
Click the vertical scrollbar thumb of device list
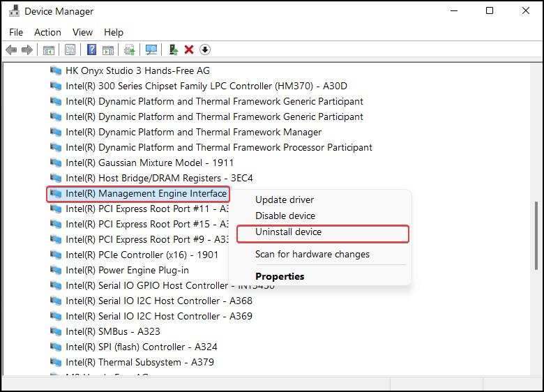click(x=536, y=236)
